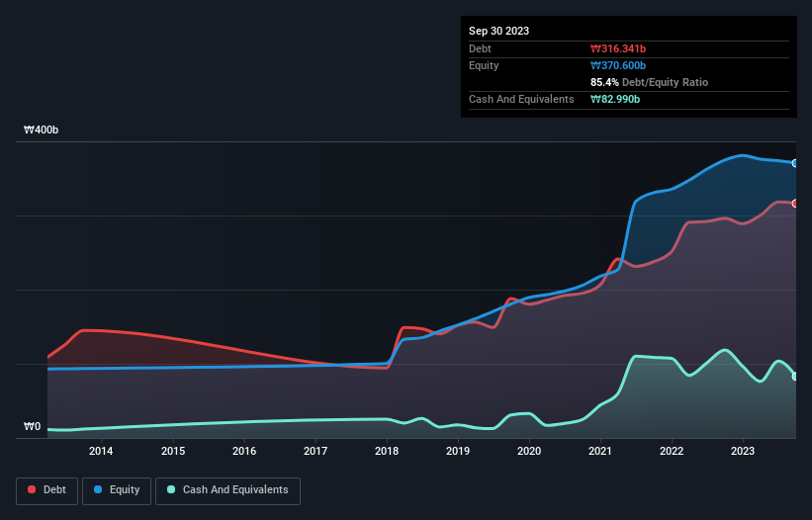Click the 2018 x-axis label
The width and height of the screenshot is (812, 520).
coord(387,451)
